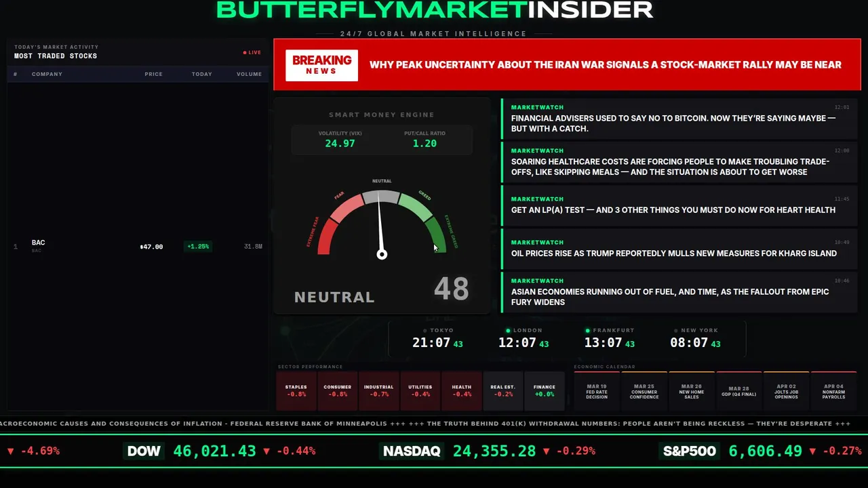Click the NASDAQ down-arrow indicator

coord(546,451)
